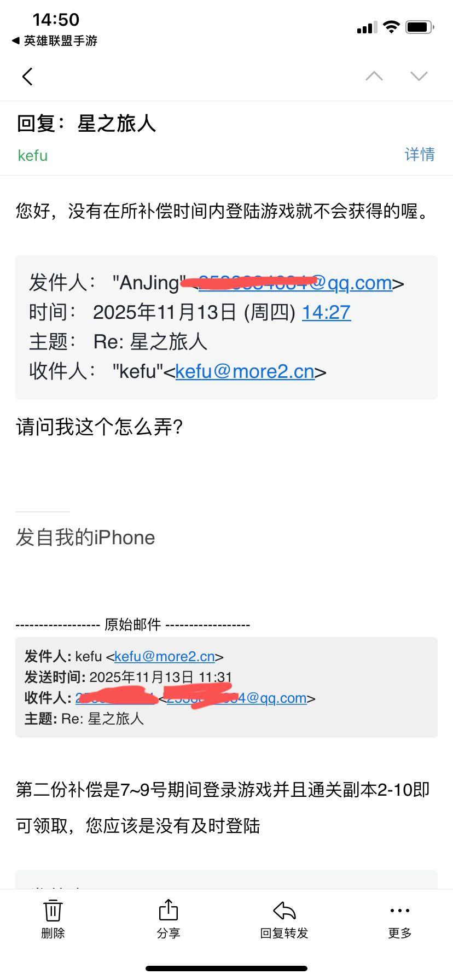453x980 pixels.
Task: Tap kefu@more2.cn in original mail header
Action: tap(165, 656)
